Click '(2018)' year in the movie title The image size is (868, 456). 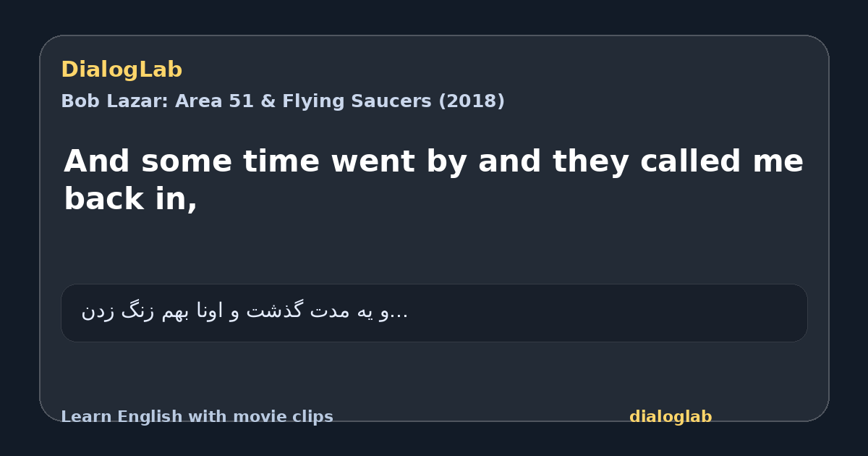472,101
